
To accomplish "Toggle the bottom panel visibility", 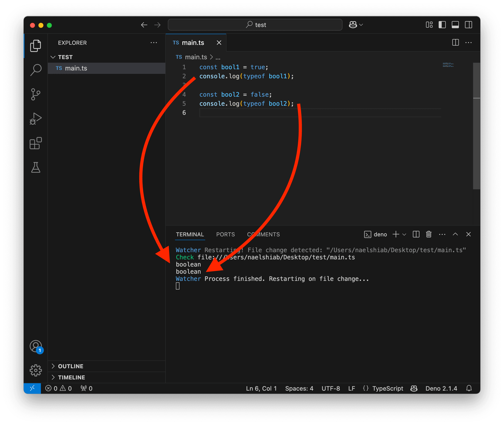I will tap(455, 25).
